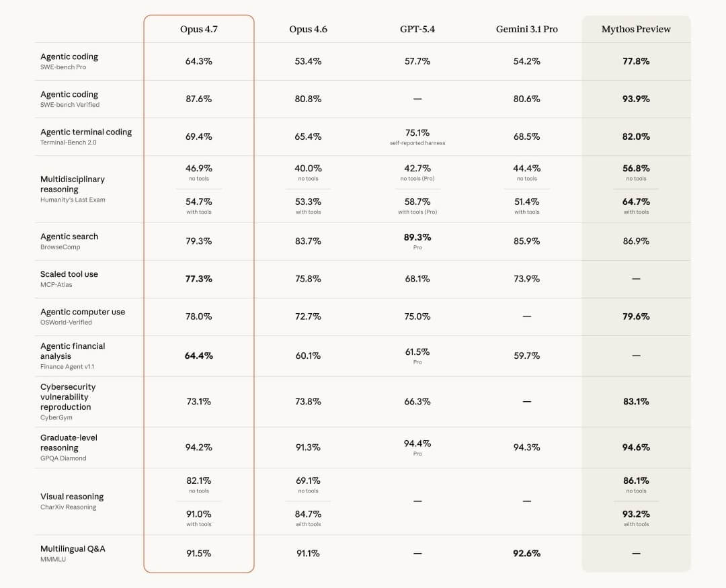Select Opus 4.7's MCP-Atlas score 77.3%
This screenshot has width=726, height=588.
[x=199, y=279]
